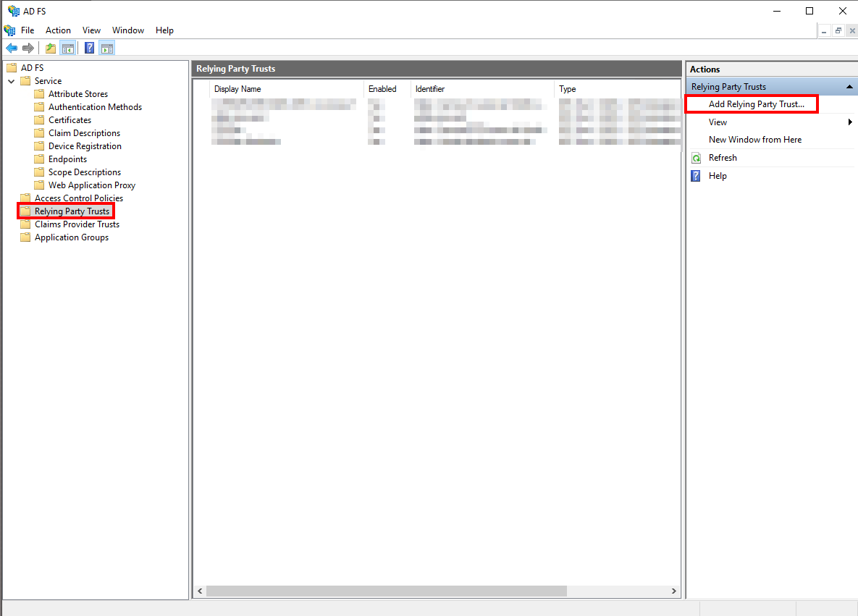The height and width of the screenshot is (616, 858).
Task: Select Authentication Methods folder
Action: pyautogui.click(x=95, y=107)
